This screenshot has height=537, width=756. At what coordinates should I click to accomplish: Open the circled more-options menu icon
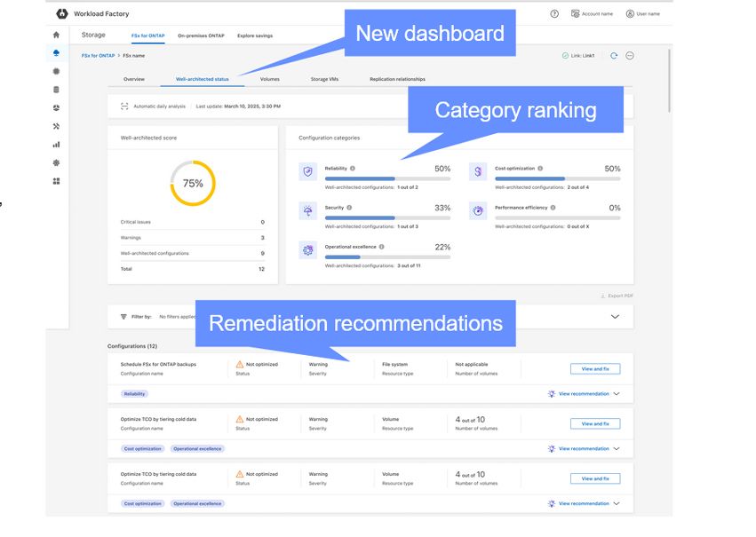point(630,55)
